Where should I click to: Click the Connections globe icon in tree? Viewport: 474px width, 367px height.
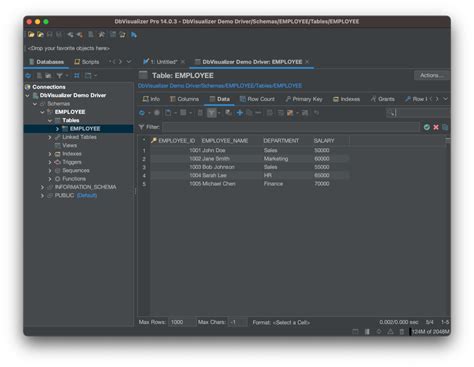tap(28, 87)
